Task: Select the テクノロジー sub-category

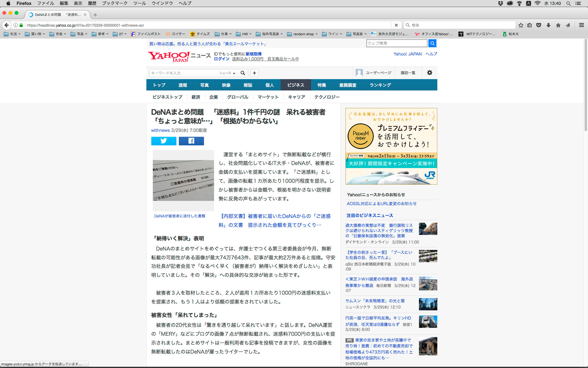Action: pos(327,97)
